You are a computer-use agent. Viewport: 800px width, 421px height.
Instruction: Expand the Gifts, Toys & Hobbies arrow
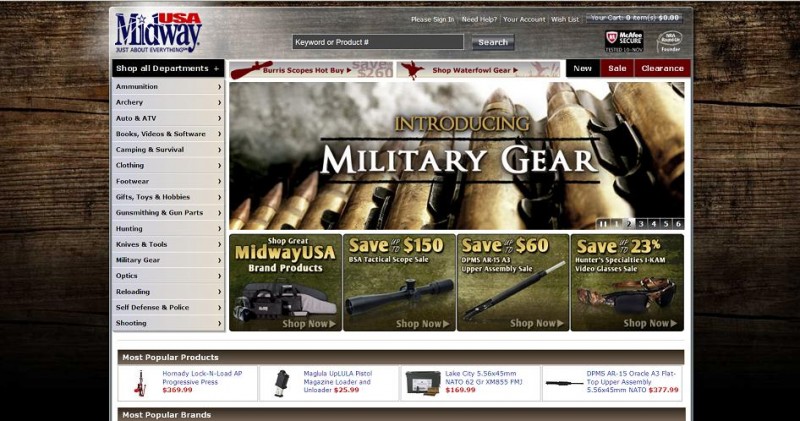[219, 197]
